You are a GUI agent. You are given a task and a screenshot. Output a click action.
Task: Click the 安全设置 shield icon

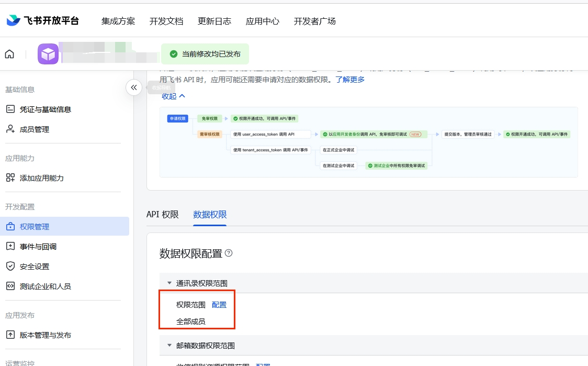(x=10, y=267)
